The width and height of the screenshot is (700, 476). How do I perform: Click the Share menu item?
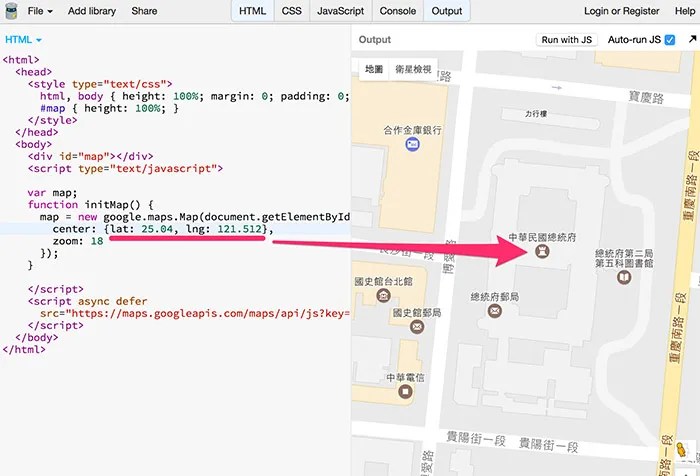[x=144, y=11]
